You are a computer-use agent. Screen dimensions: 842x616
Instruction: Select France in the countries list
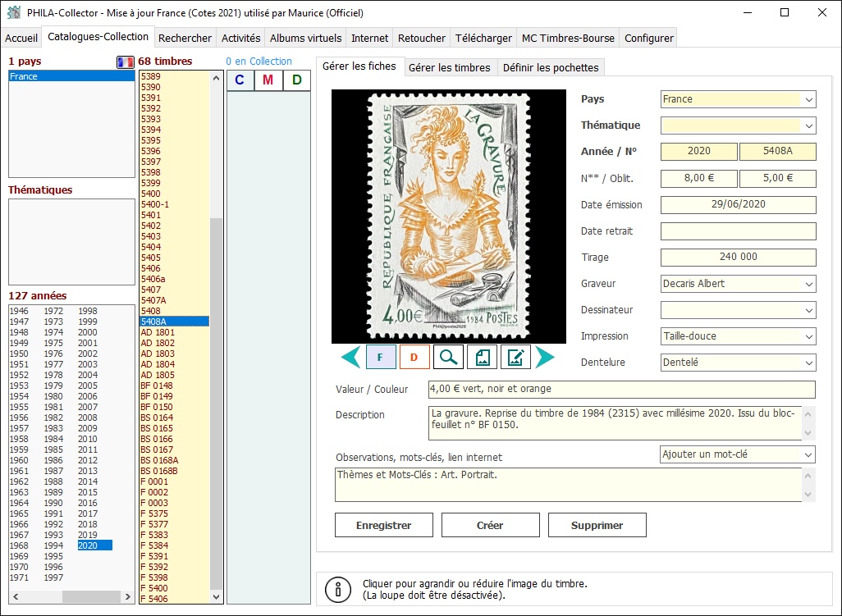coord(71,76)
